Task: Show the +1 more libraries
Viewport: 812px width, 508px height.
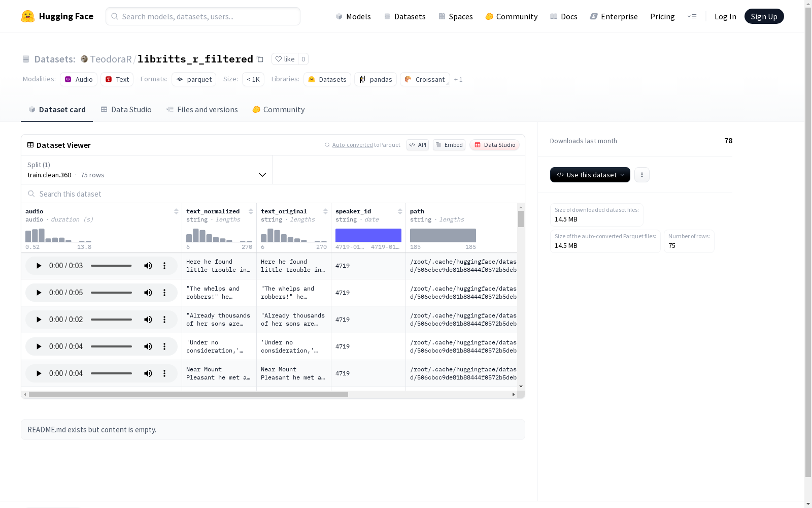Action: (458, 79)
